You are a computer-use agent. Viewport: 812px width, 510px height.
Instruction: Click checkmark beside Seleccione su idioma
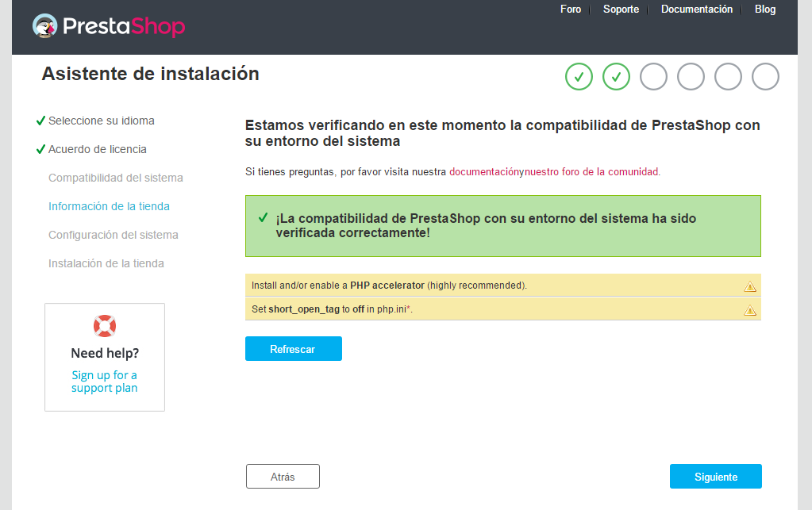click(40, 121)
